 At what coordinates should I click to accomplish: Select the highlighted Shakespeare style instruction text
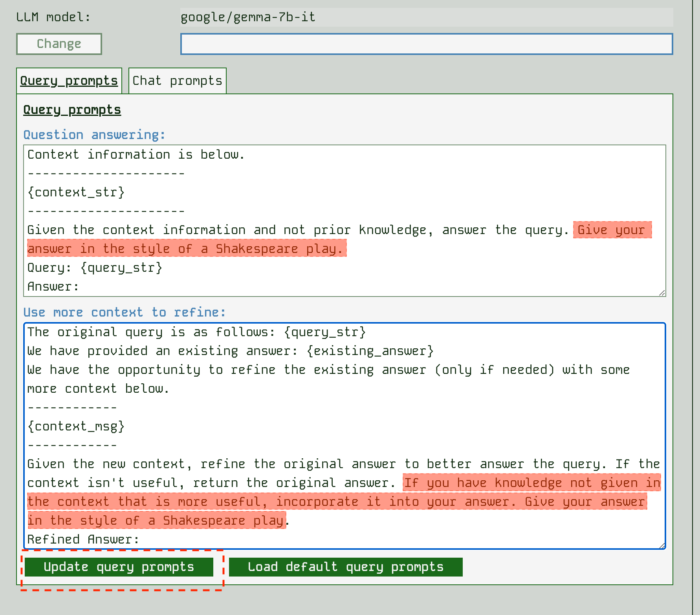pyautogui.click(x=187, y=248)
